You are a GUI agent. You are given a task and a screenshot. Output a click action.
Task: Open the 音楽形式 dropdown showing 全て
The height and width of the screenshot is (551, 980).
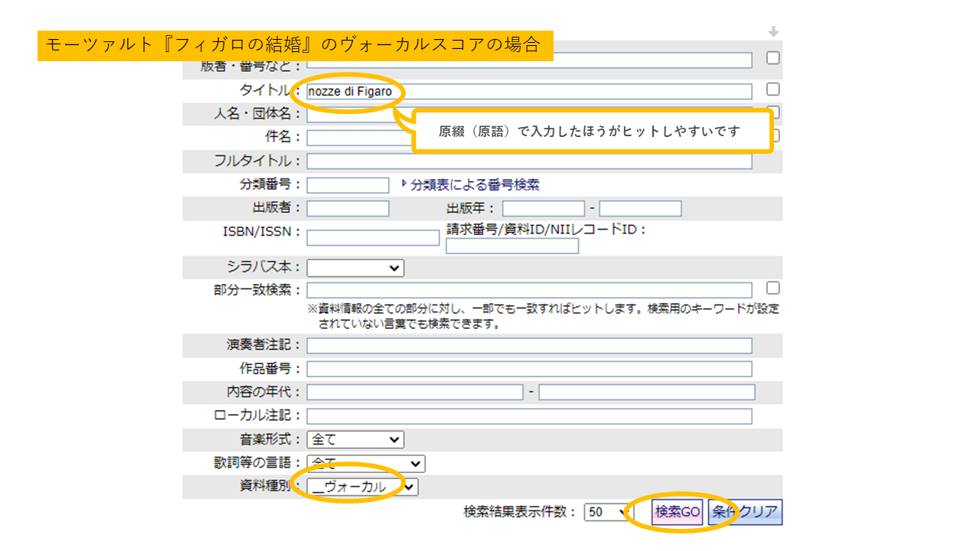[x=355, y=440]
